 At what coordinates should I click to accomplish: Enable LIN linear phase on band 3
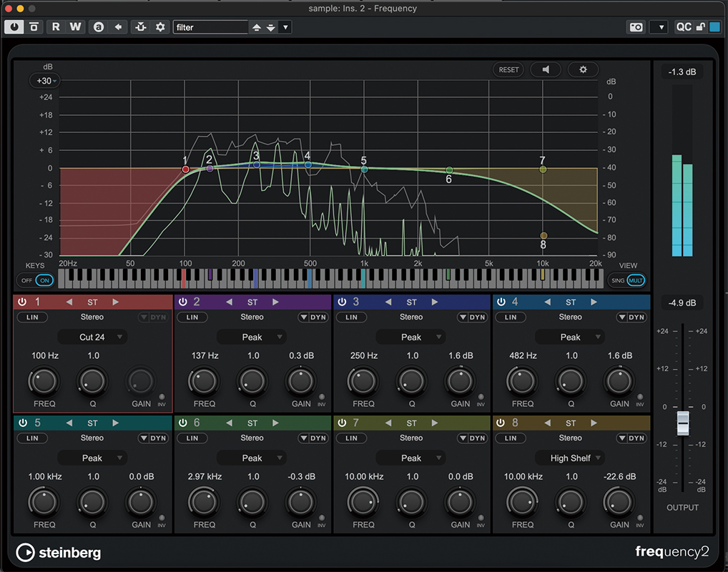[351, 317]
